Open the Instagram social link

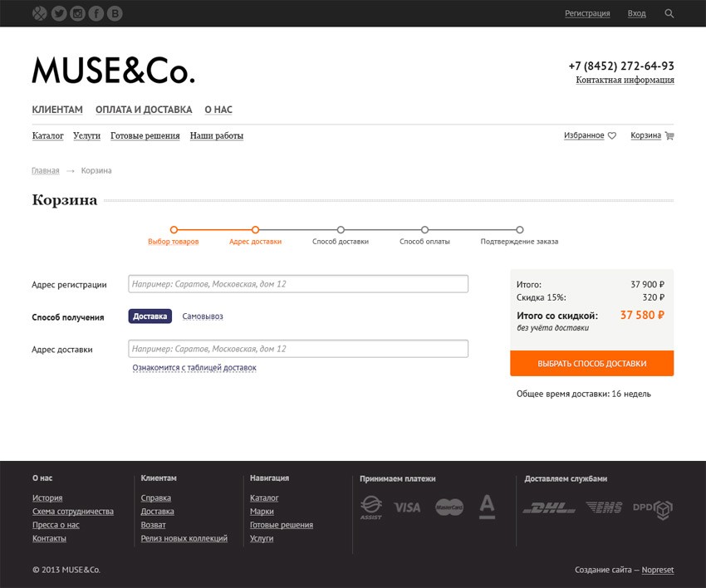pos(77,13)
